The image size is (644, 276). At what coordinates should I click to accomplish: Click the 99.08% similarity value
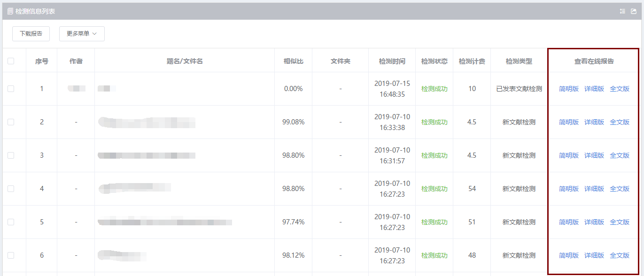[294, 122]
